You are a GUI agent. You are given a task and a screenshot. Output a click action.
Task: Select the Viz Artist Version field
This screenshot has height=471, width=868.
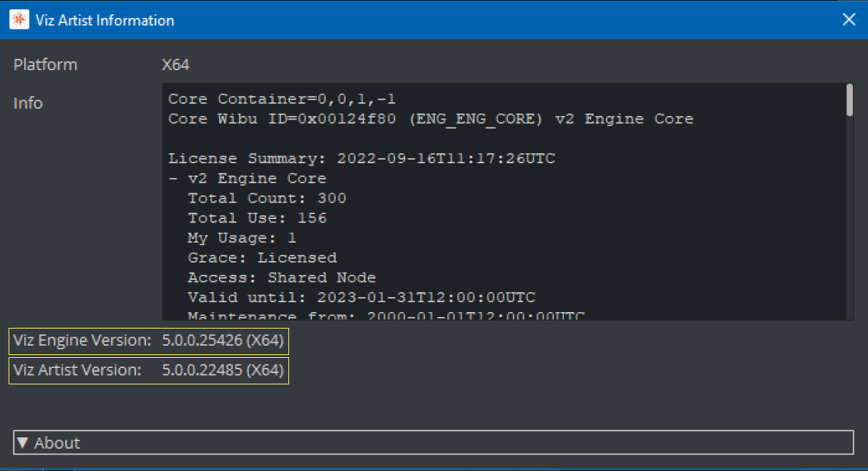coord(149,370)
